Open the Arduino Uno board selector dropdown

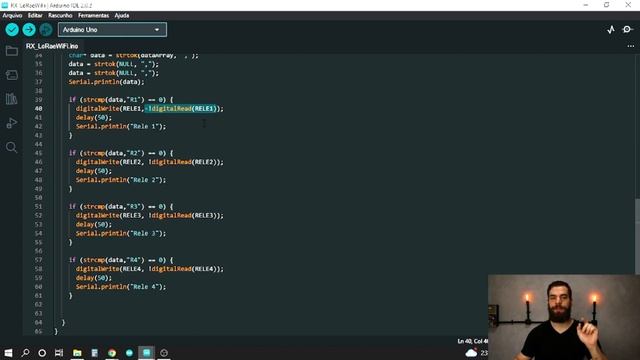coord(112,29)
